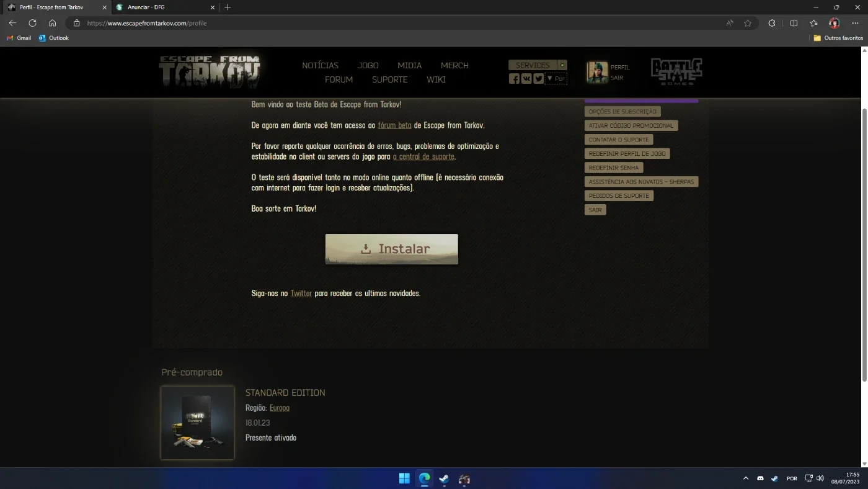
Task: Click the Twitter bird icon in header
Action: click(538, 79)
